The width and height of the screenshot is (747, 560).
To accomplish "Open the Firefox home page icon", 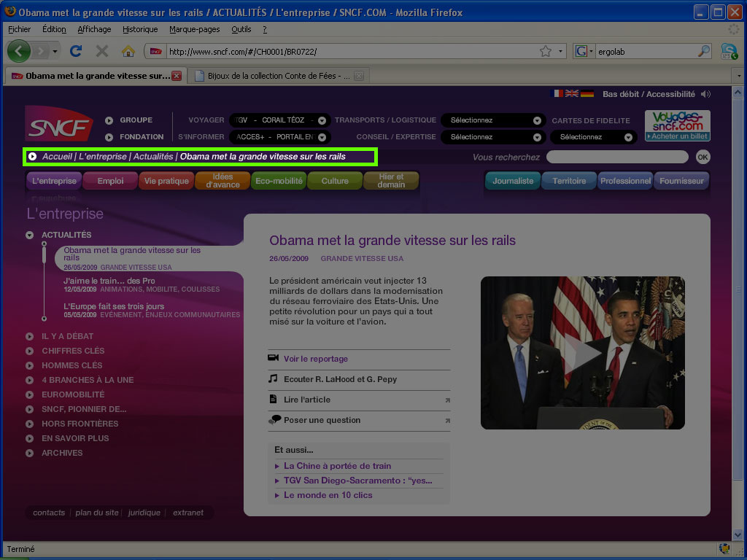I will [x=128, y=51].
